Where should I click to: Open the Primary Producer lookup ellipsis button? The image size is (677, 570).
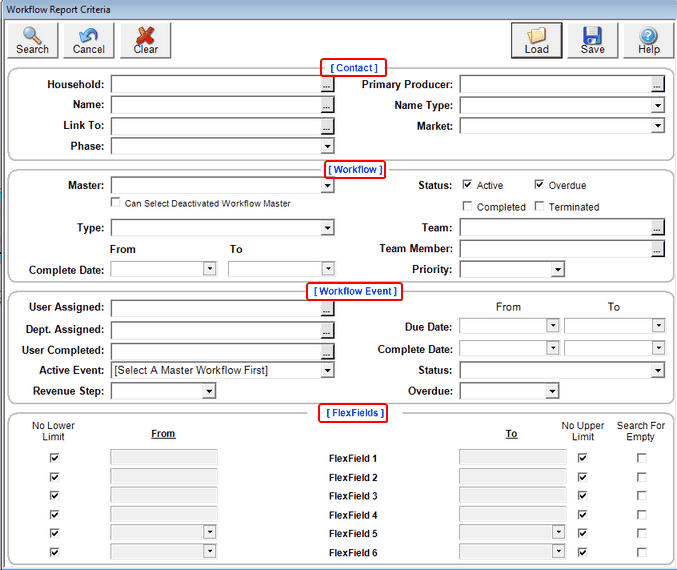point(657,85)
